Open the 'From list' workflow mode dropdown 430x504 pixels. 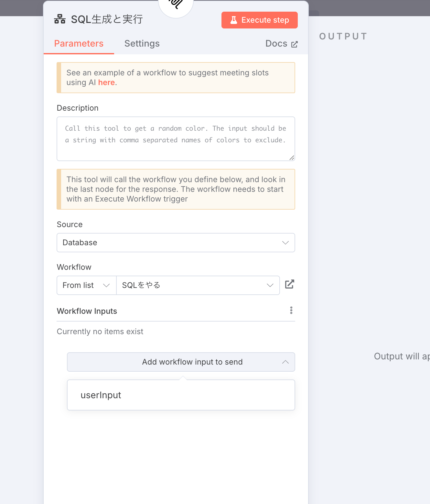point(87,285)
